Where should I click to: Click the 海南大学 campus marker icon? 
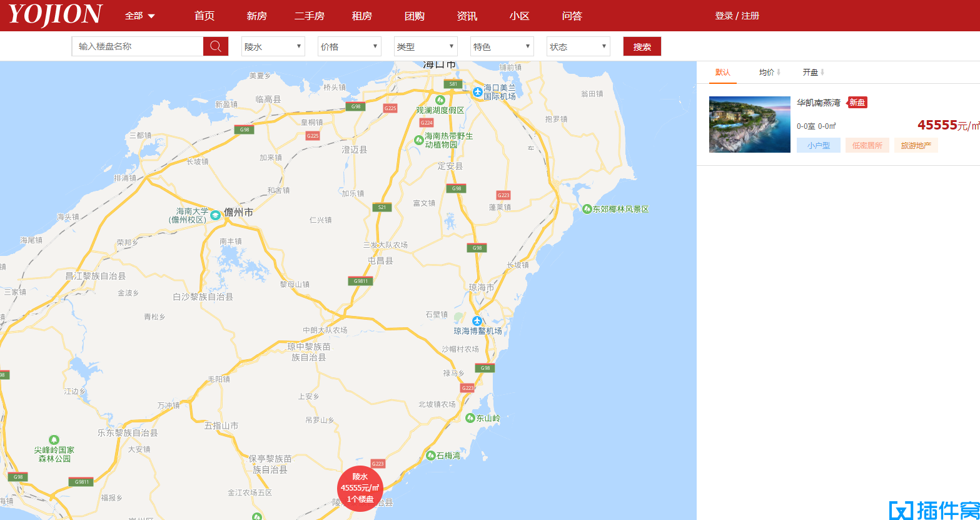pos(215,215)
